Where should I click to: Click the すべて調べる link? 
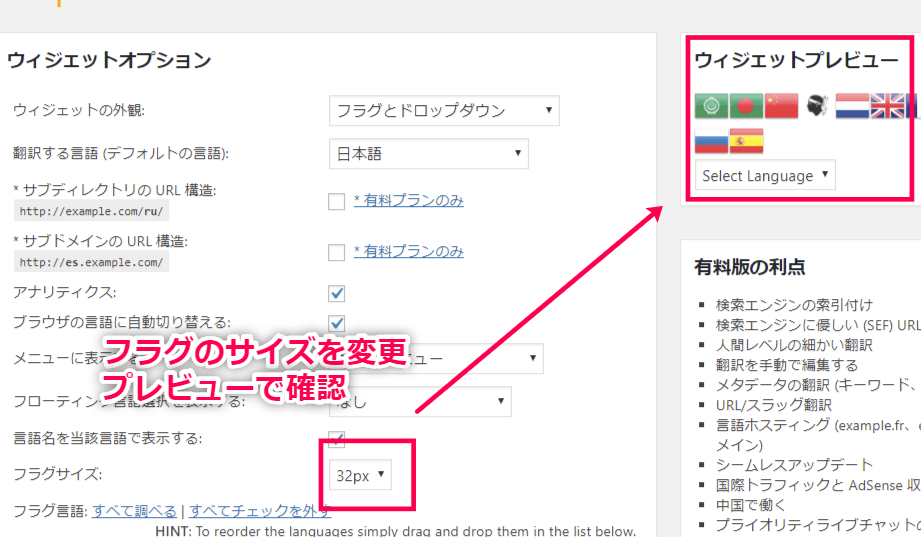(134, 510)
